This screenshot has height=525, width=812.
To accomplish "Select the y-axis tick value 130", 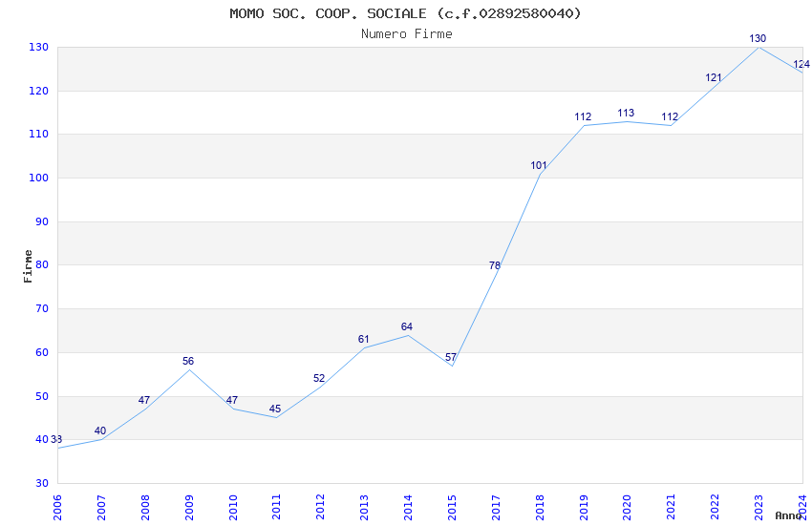I will point(39,47).
